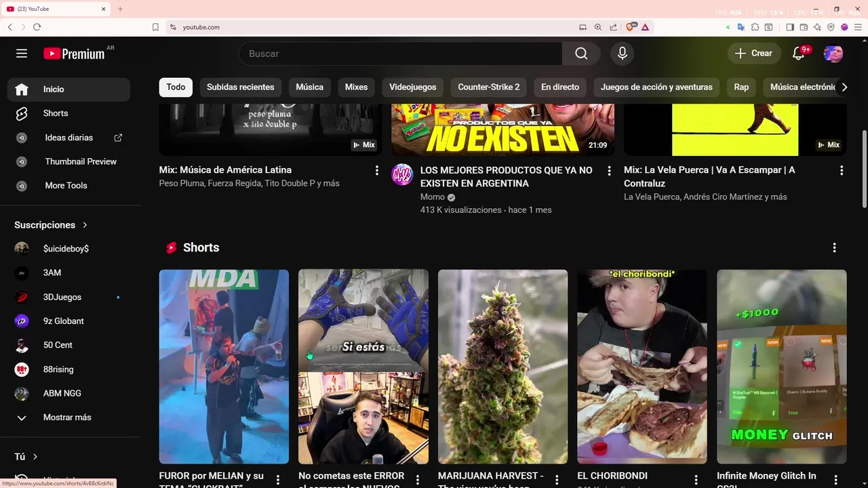Open options for La Vela Puerca mix
Image resolution: width=868 pixels, height=488 pixels.
pyautogui.click(x=842, y=171)
